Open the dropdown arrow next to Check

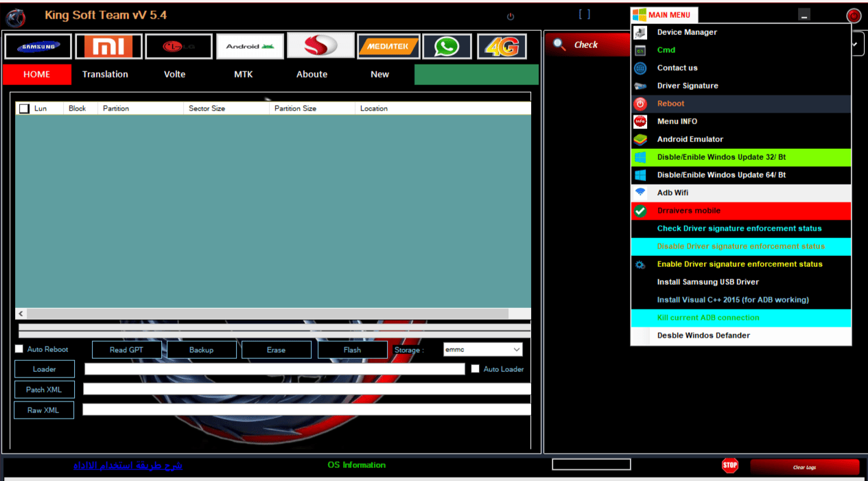coord(856,45)
